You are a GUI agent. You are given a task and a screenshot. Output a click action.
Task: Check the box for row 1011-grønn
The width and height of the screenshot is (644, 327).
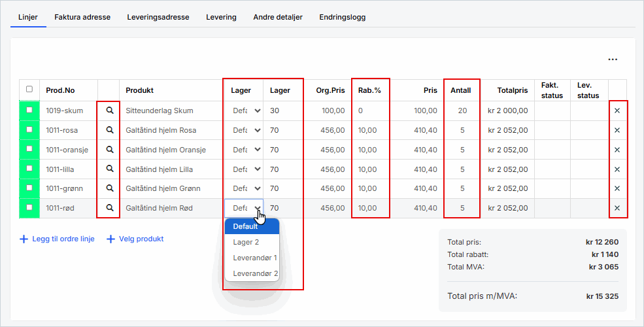29,189
